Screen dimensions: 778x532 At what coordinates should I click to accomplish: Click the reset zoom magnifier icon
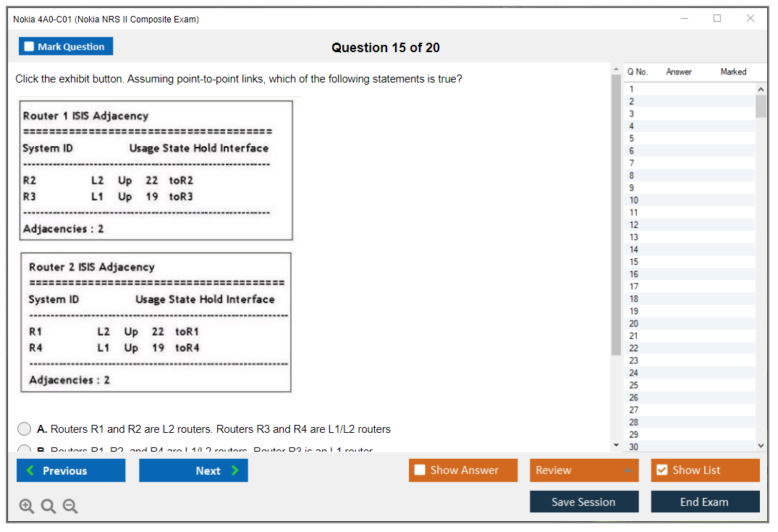(48, 507)
